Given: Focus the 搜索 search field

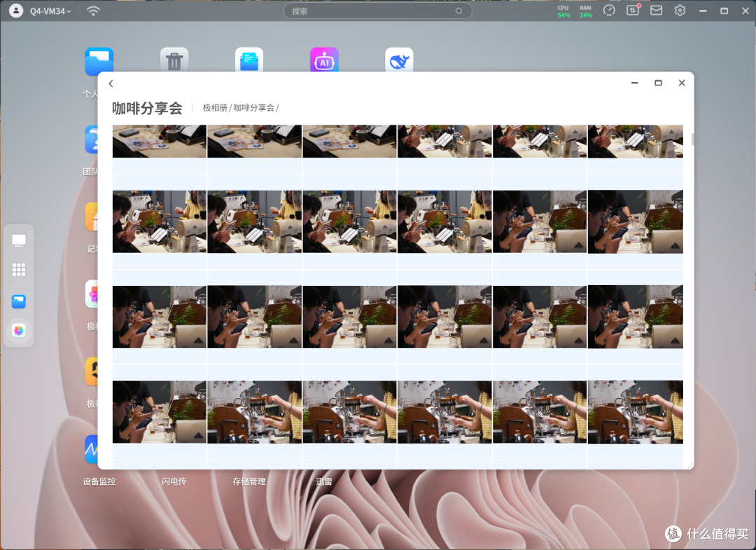Looking at the screenshot, I should [377, 11].
